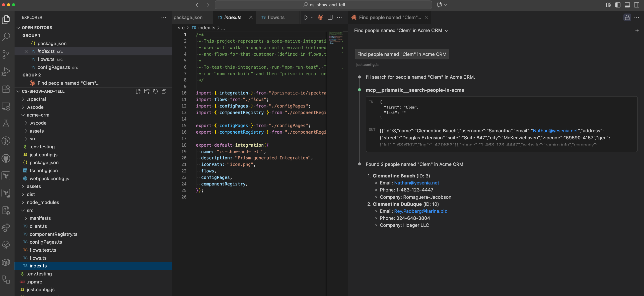Click the GitHub icon in the activity bar

click(x=6, y=158)
